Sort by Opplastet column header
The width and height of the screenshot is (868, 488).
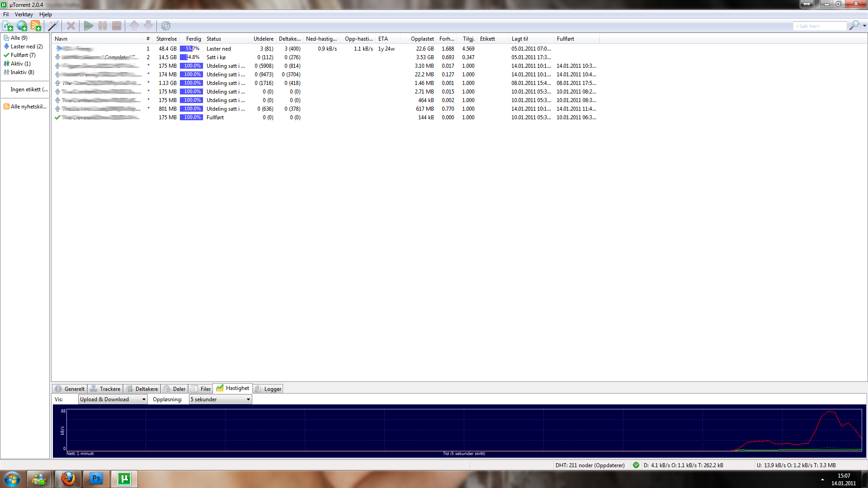(x=419, y=39)
